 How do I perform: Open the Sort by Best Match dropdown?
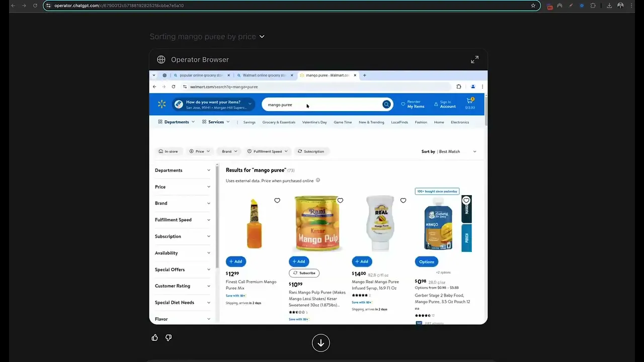click(449, 151)
